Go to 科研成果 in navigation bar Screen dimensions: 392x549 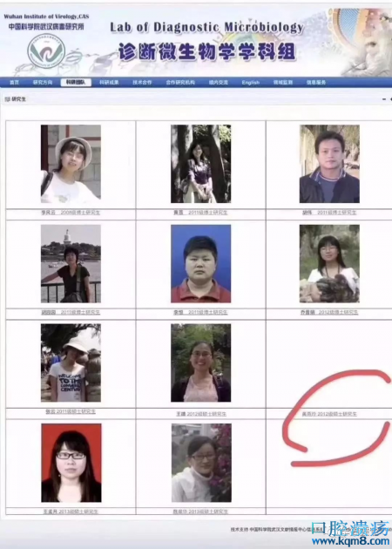click(x=109, y=82)
